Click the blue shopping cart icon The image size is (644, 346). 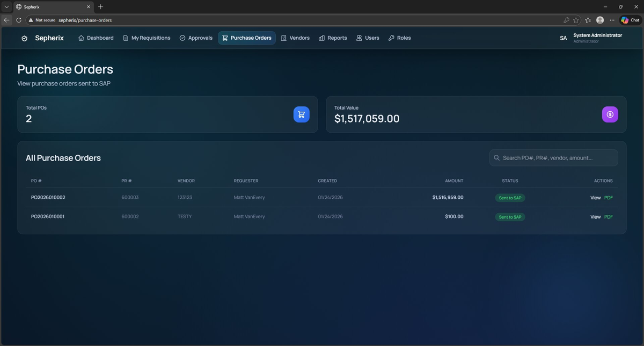click(301, 114)
